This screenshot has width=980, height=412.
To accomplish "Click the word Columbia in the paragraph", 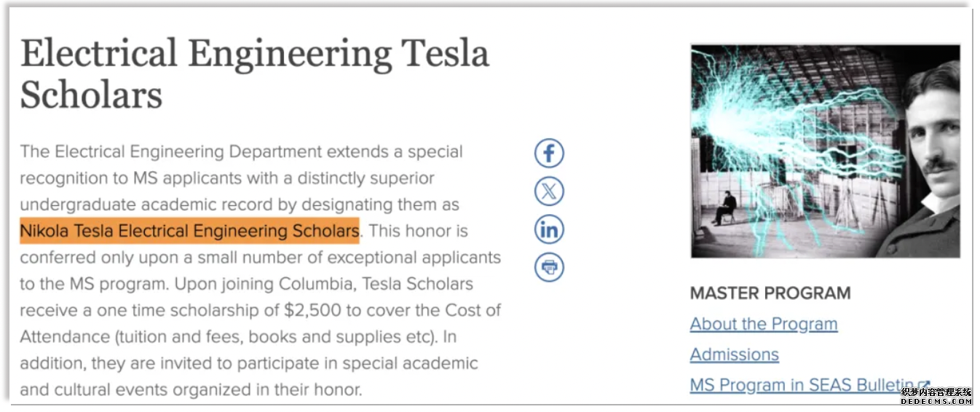I will click(315, 284).
